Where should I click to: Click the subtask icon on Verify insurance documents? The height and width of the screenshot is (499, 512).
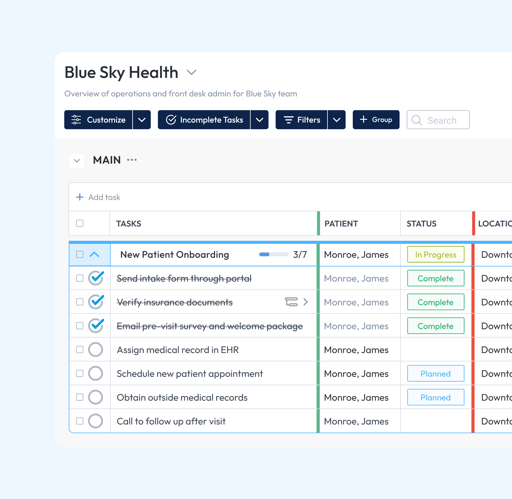291,302
